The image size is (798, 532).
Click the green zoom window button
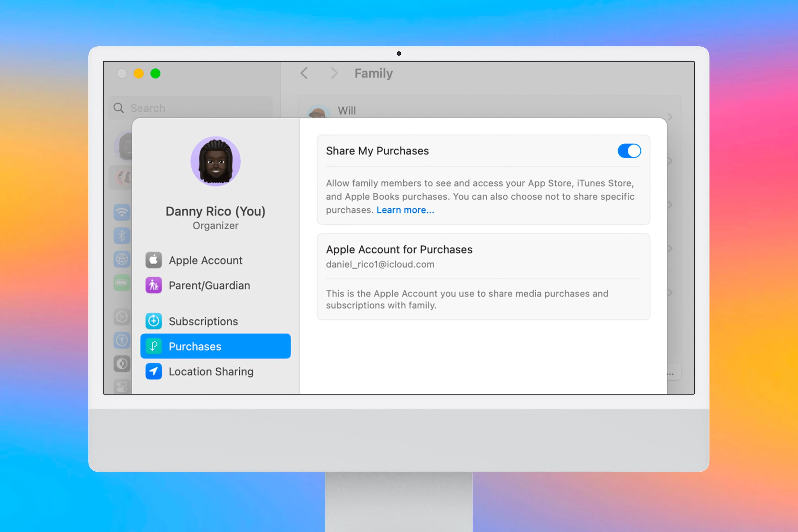click(x=155, y=73)
